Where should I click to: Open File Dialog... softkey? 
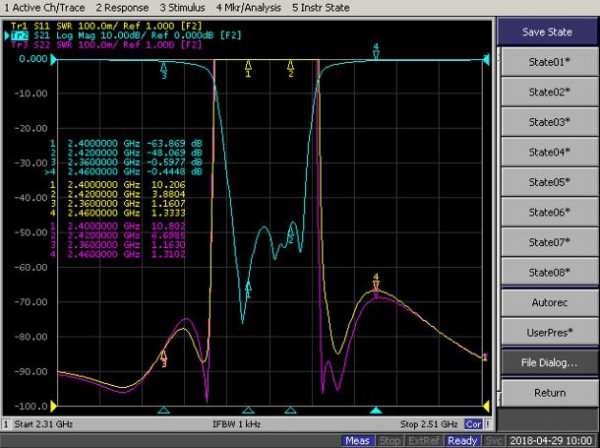pyautogui.click(x=549, y=363)
